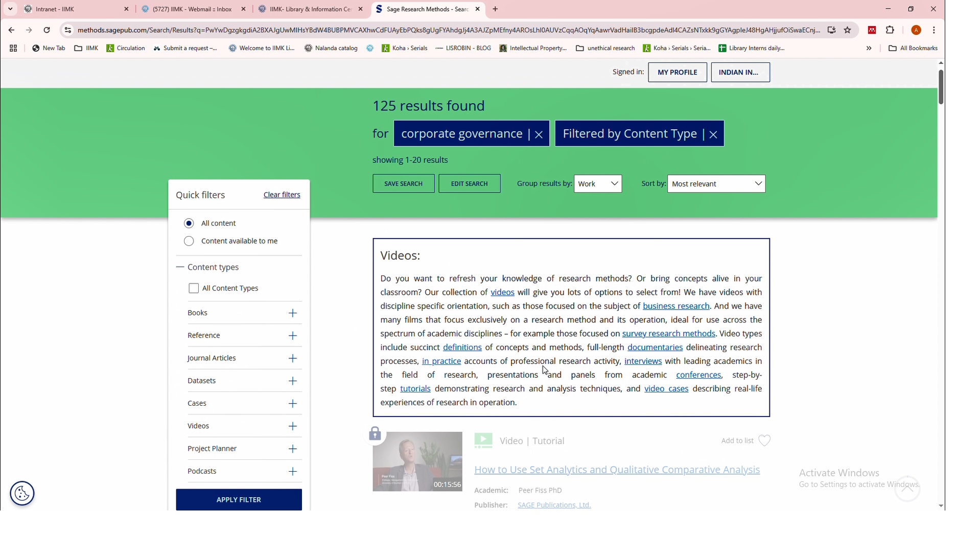Expand the Videos filter section
Screen dimensions: 980x558
coord(292,426)
